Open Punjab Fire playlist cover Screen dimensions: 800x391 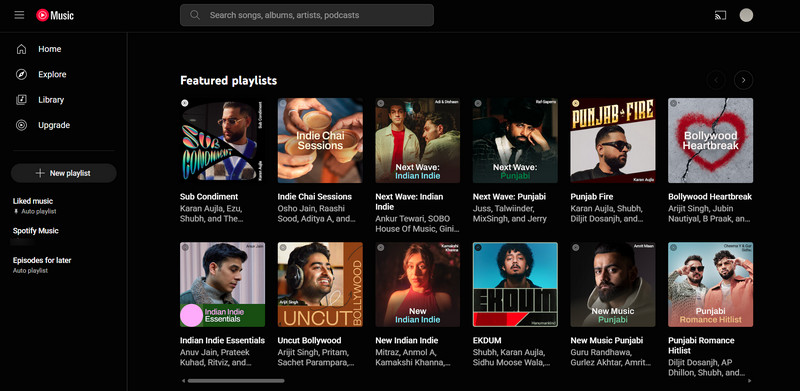click(613, 140)
